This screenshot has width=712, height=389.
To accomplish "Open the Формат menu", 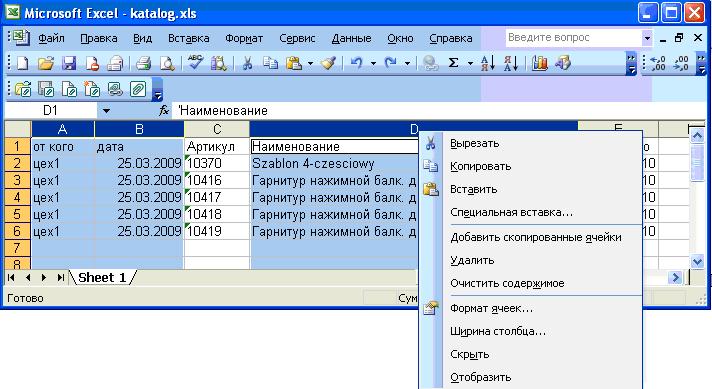I will [x=244, y=39].
